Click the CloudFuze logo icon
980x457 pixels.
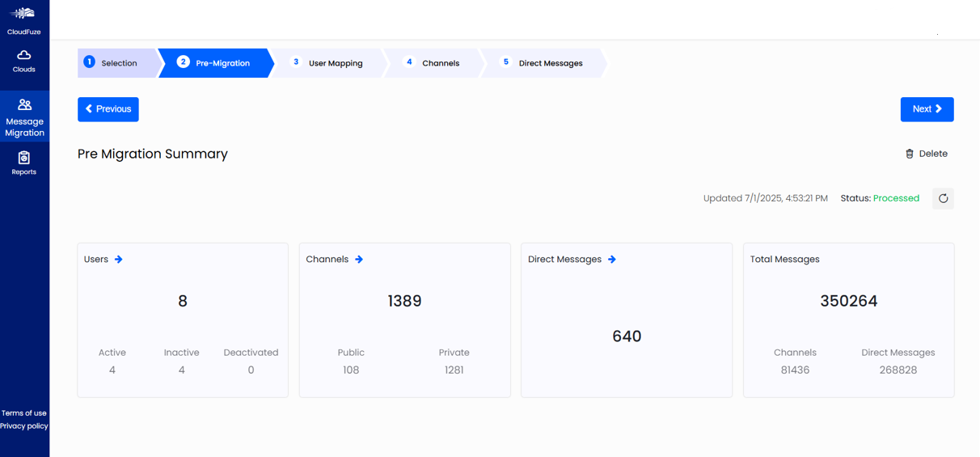click(23, 13)
